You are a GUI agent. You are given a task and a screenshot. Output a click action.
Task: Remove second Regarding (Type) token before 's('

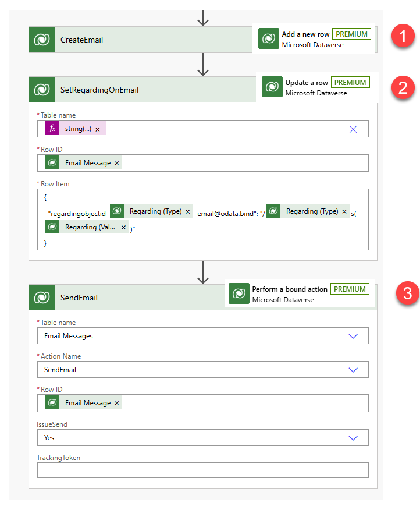[x=344, y=212]
